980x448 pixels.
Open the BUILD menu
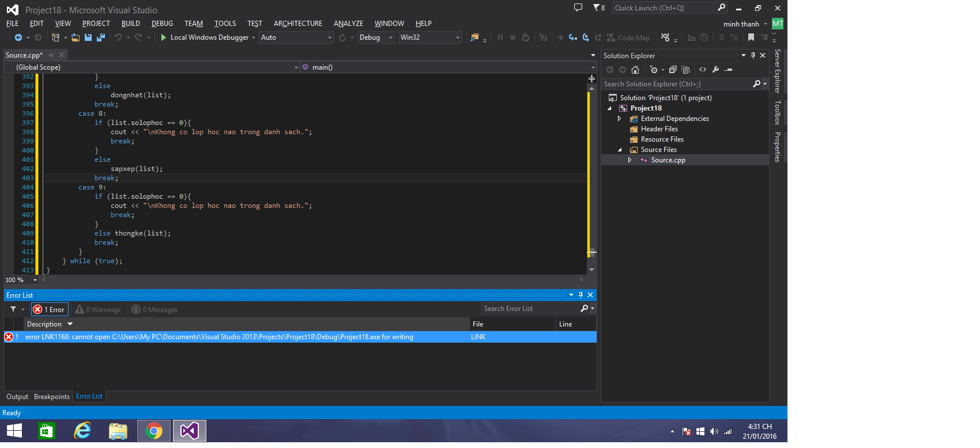coord(131,24)
